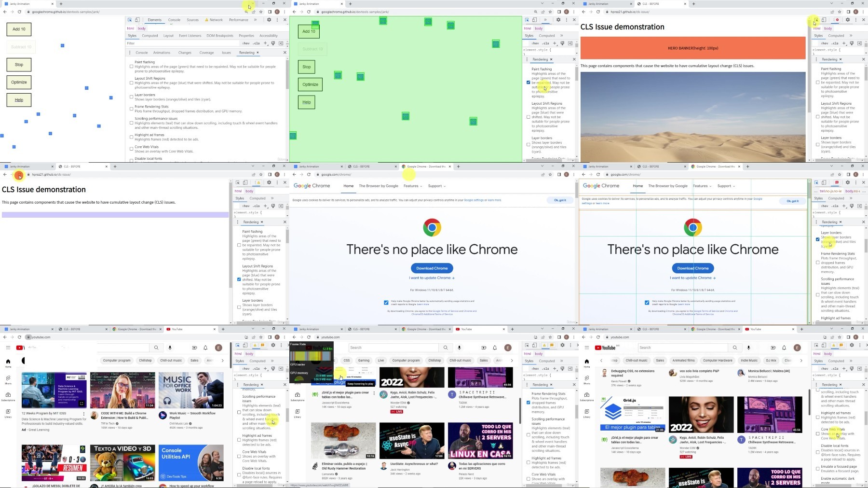Expand Features menu on the Chrome page with layer borders
This screenshot has width=868, height=488.
[702, 186]
